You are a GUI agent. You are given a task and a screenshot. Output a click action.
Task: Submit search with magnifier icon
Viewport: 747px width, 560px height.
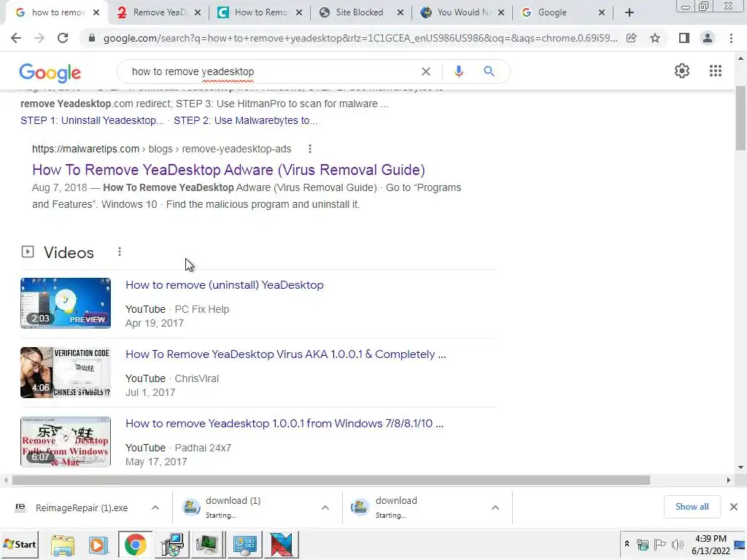[x=489, y=71]
